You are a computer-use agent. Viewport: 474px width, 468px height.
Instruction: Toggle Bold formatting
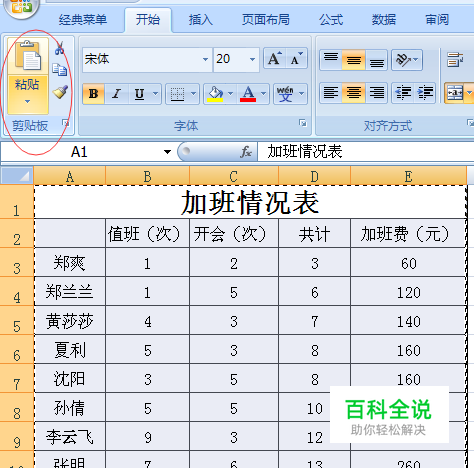(x=94, y=94)
